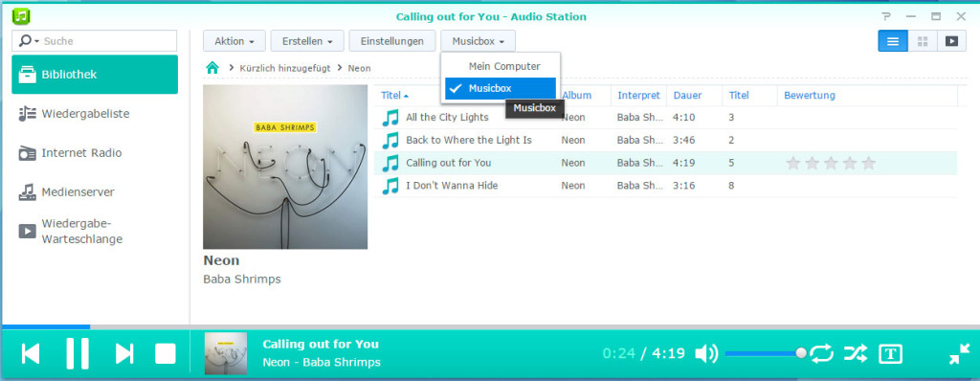The width and height of the screenshot is (980, 381).
Task: Select track I Don't Wanna Hide
Action: (666, 186)
